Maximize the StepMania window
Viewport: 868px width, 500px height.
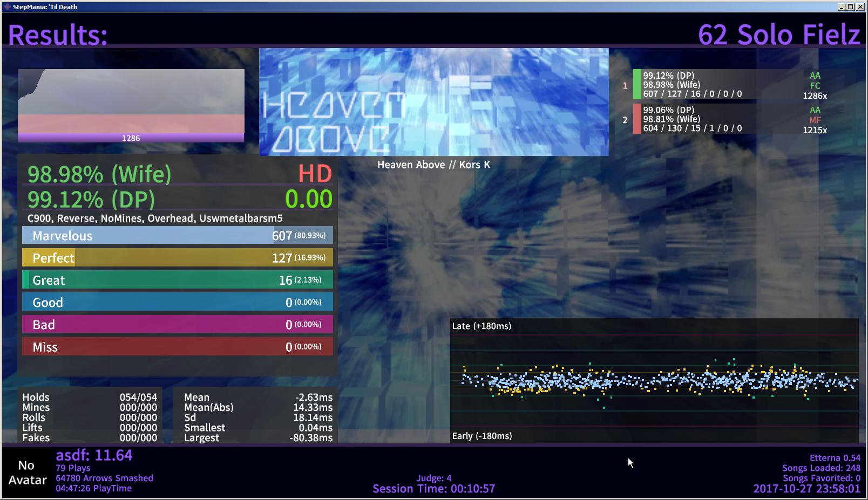click(x=850, y=6)
